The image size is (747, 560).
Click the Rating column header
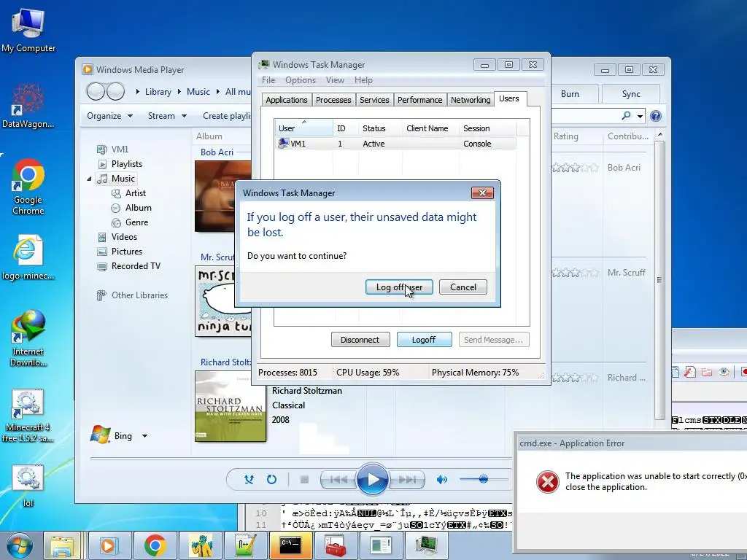tap(566, 136)
